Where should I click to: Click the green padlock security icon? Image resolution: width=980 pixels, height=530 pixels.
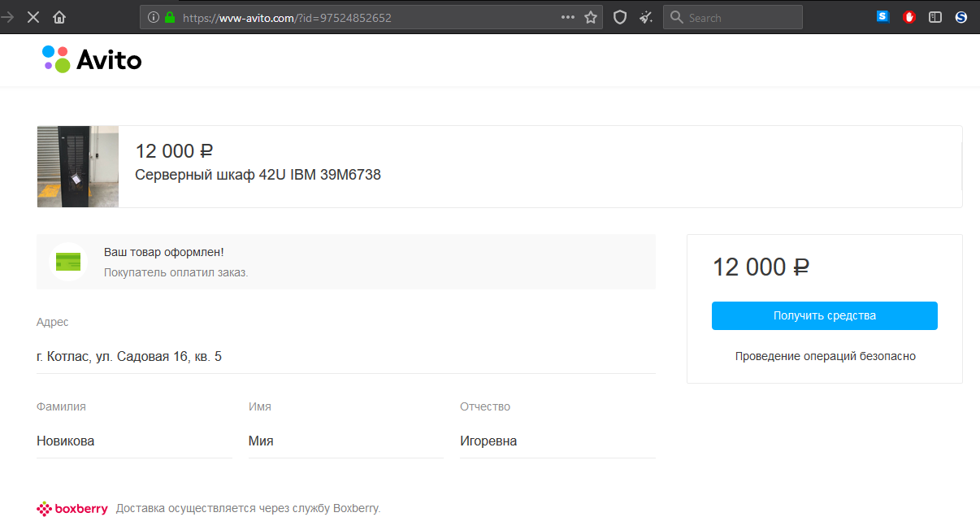click(170, 17)
